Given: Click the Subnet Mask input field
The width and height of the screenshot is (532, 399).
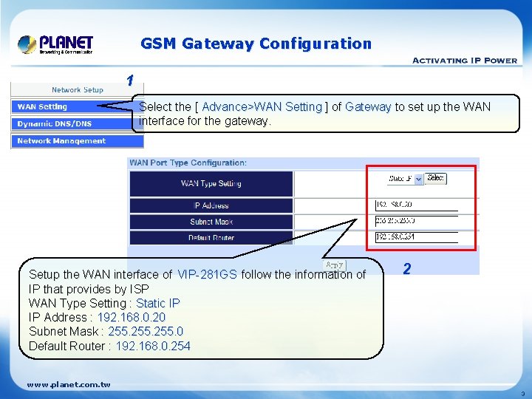Looking at the screenshot, I should tap(417, 221).
